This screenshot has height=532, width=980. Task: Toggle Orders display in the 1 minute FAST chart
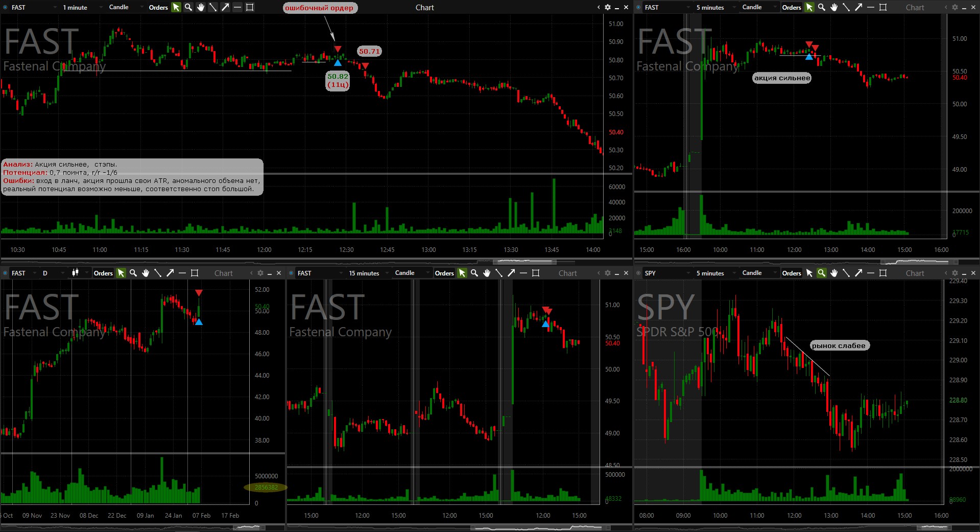tap(158, 7)
